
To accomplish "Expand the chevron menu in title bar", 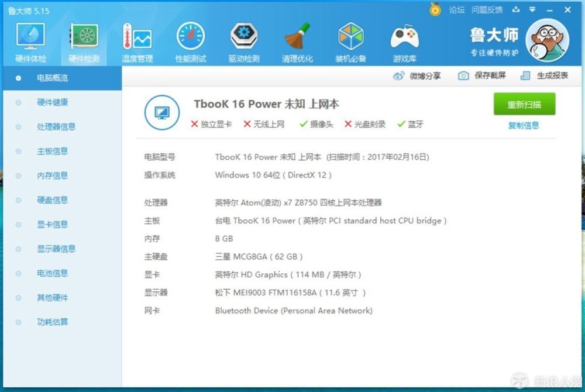I will tap(533, 10).
